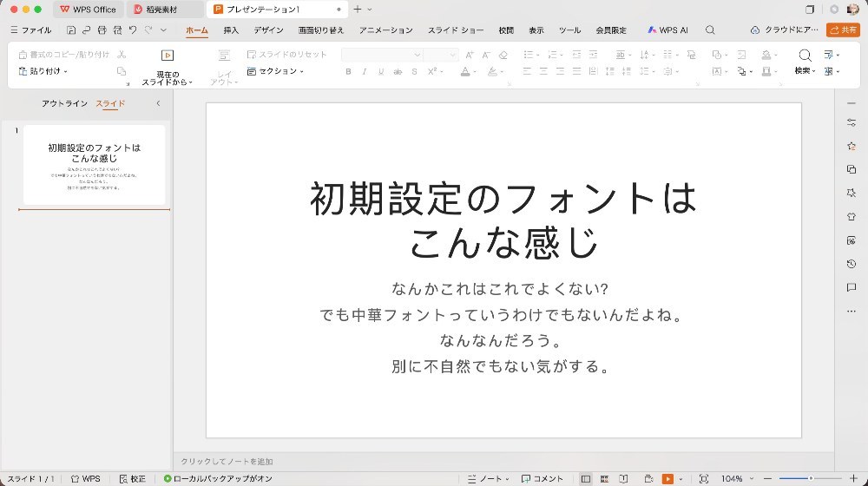Decrease indent level icon
This screenshot has height=486, width=868.
click(576, 55)
